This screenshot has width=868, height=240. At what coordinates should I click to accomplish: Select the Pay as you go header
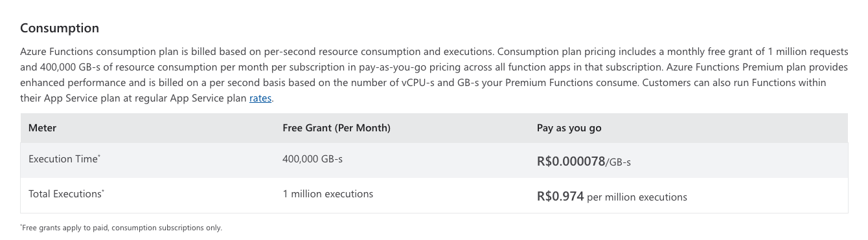point(569,128)
